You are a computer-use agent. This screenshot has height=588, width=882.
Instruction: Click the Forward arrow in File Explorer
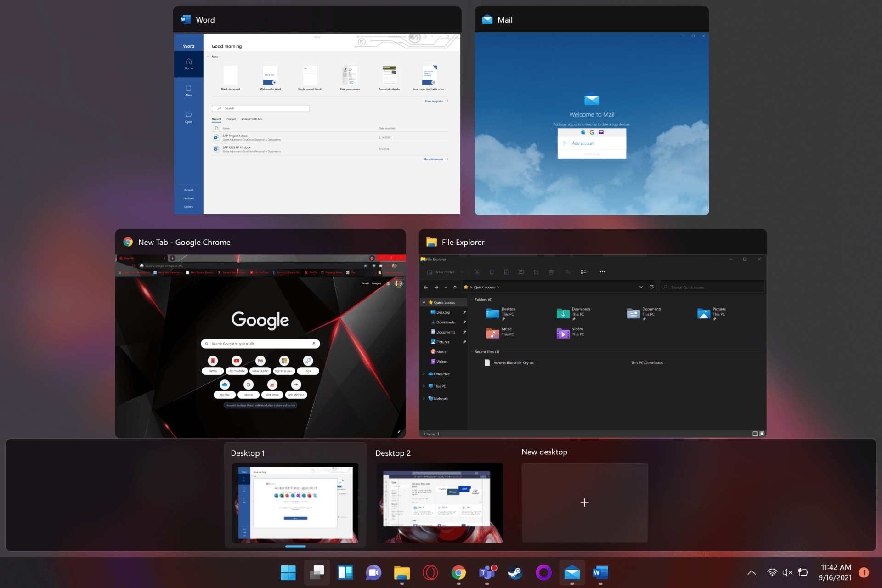[x=436, y=287]
